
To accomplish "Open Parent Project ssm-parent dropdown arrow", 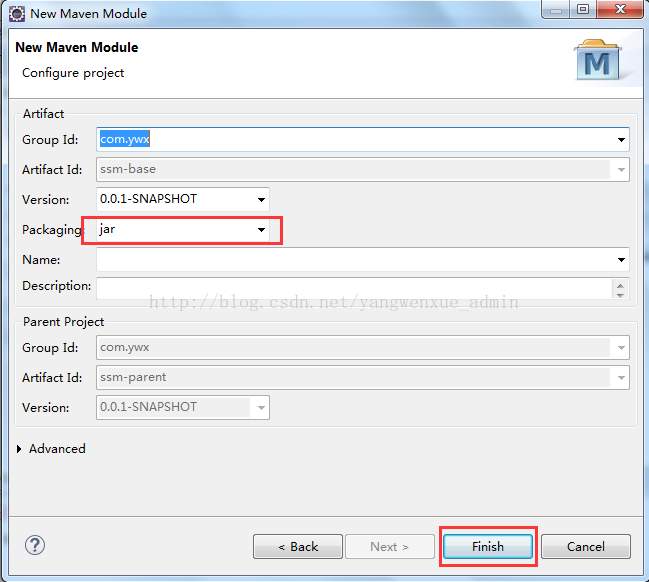I will [x=621, y=378].
